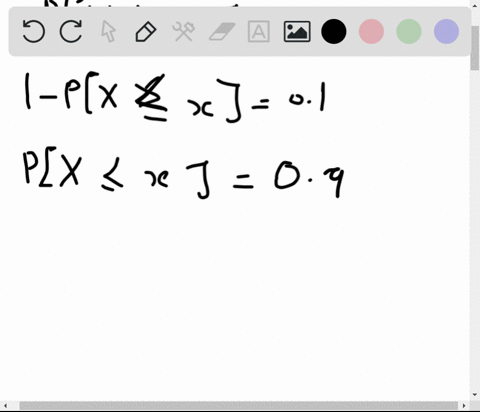This screenshot has width=480, height=412.
Task: Click the Redo arrow icon
Action: pyautogui.click(x=71, y=31)
